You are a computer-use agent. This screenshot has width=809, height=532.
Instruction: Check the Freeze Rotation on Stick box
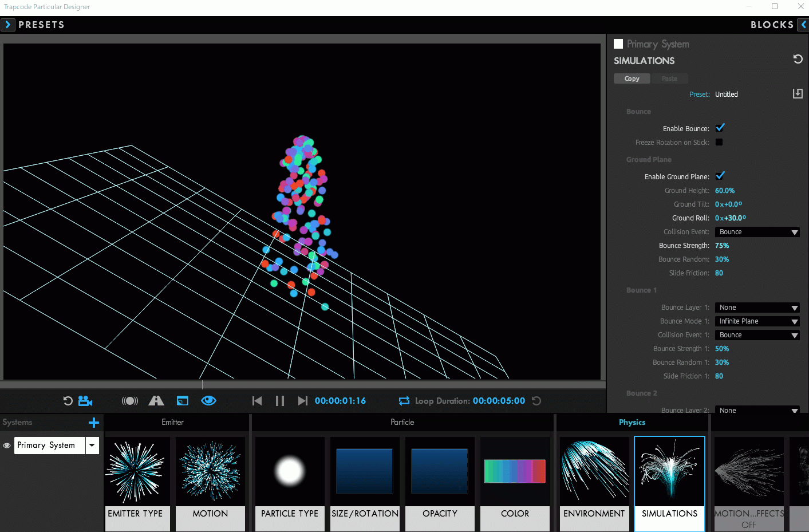tap(719, 142)
